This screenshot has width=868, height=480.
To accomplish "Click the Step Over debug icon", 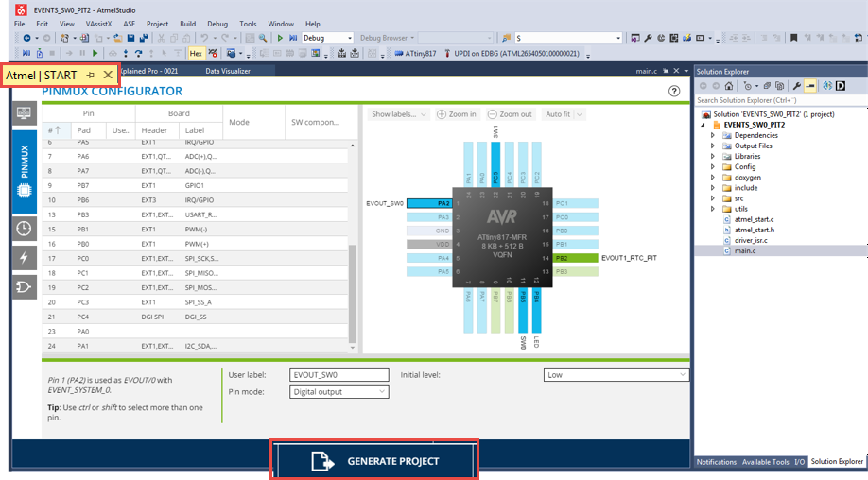I will click(138, 54).
